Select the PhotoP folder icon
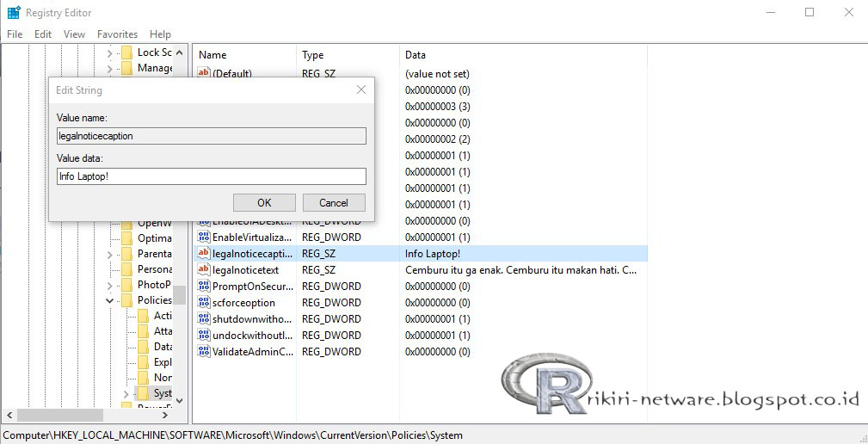 pyautogui.click(x=126, y=285)
